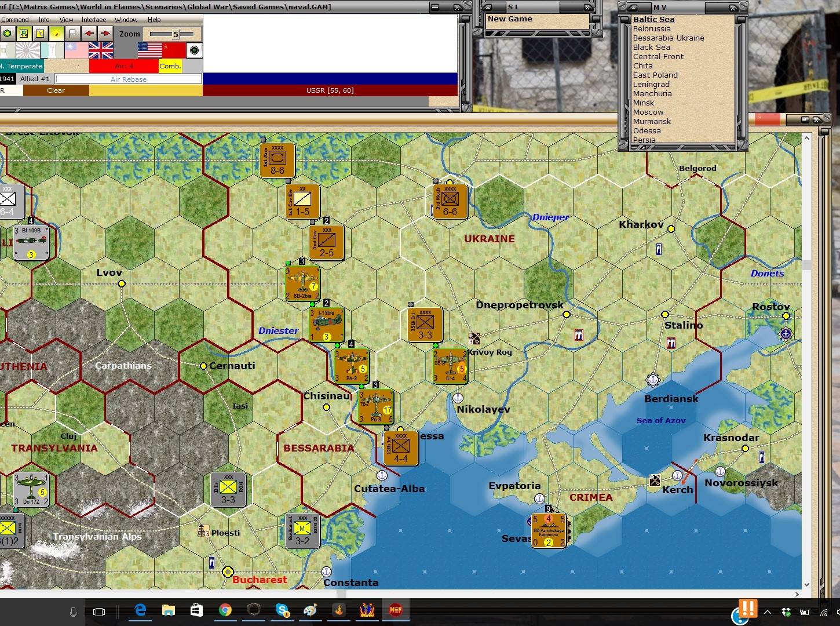
Task: Select the 3-2 Bucharest militia counter
Action: 302,531
